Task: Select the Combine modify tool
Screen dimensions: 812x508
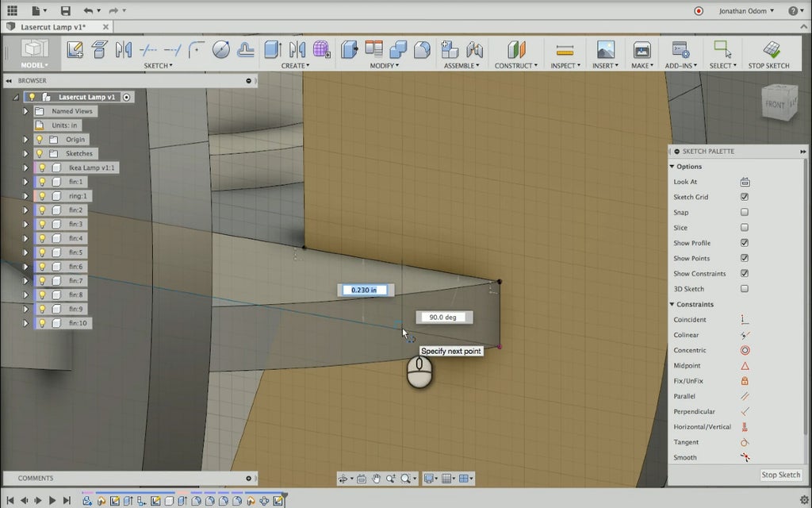Action: [398, 50]
